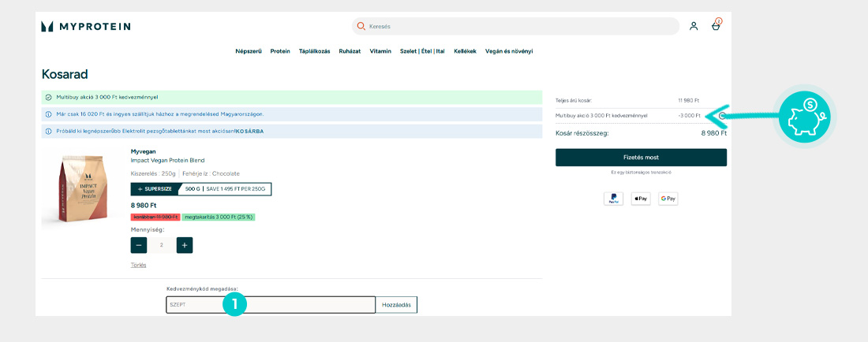Select the Google Pay icon

pos(668,199)
